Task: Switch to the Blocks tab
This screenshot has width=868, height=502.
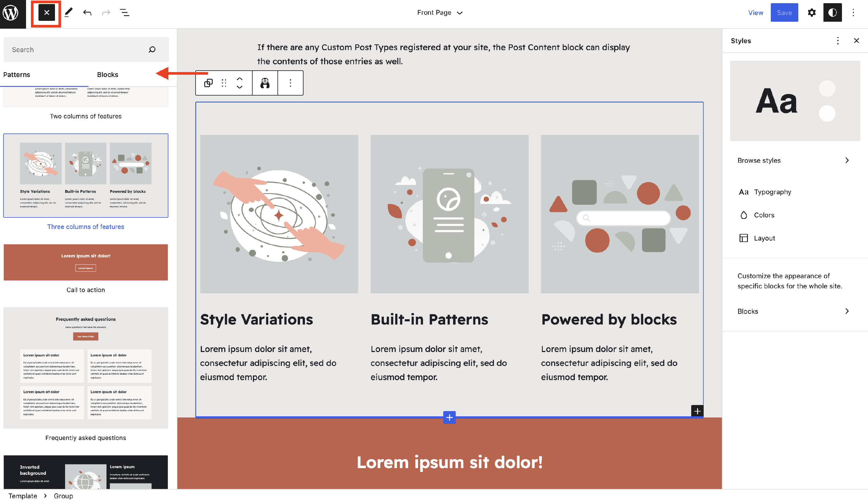Action: pyautogui.click(x=107, y=75)
